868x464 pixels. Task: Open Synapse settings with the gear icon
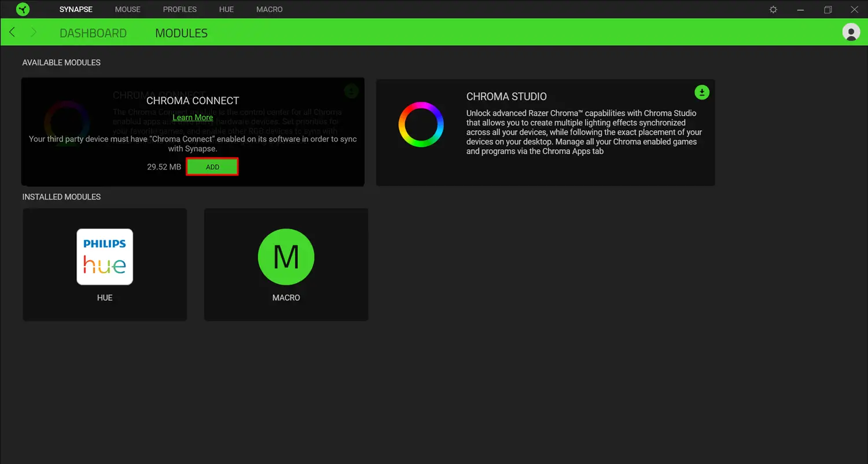point(773,9)
